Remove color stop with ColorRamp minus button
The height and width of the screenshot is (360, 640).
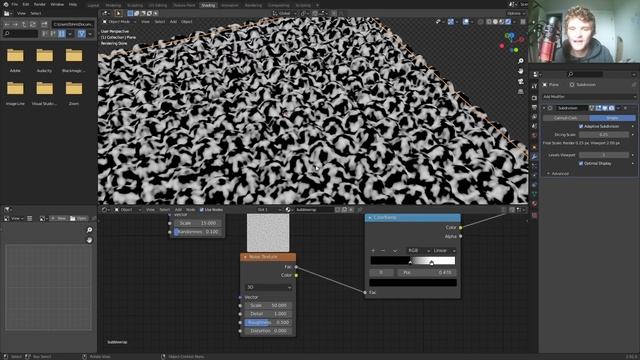point(383,251)
